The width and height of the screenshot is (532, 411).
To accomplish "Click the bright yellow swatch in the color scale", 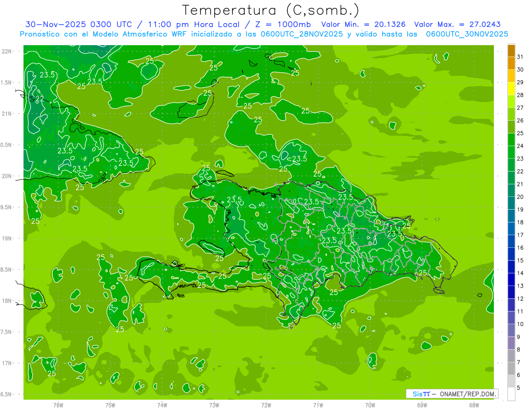I will tap(511, 89).
